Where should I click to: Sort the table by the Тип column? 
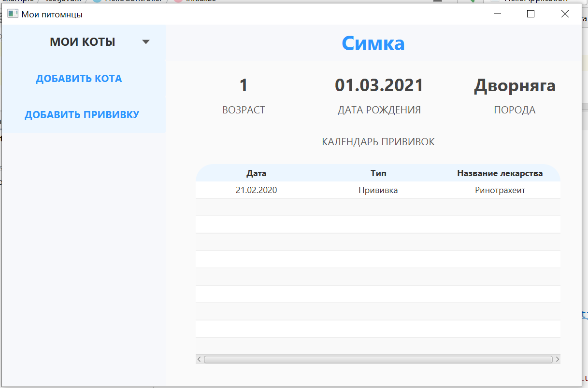pos(378,173)
